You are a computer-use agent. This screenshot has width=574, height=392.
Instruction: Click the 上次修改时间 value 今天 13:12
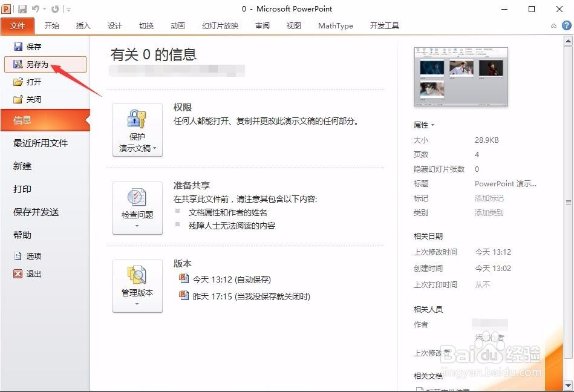click(x=493, y=252)
